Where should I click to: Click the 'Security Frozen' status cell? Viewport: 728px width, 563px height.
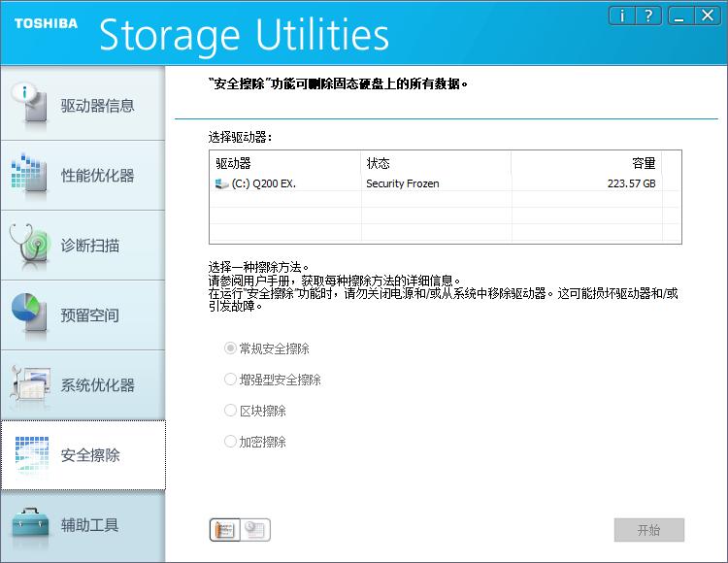[x=403, y=183]
